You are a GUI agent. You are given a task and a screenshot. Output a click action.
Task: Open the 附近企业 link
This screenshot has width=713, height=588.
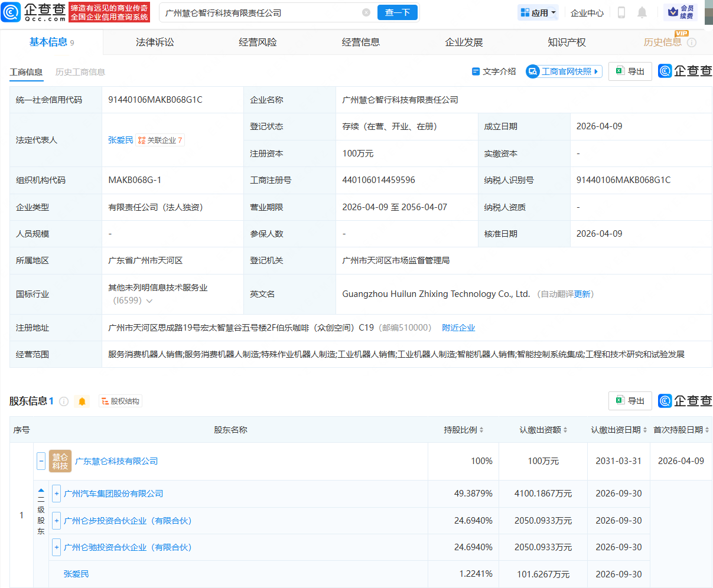(x=459, y=327)
